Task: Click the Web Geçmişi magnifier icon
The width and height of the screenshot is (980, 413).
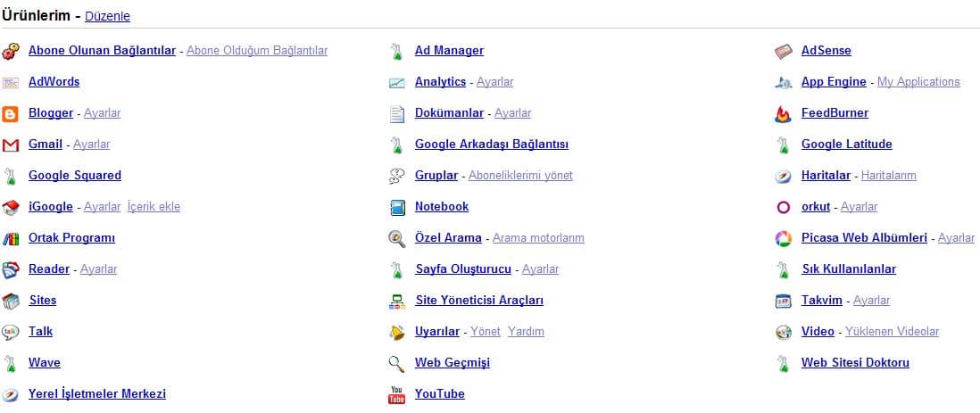Action: tap(397, 364)
